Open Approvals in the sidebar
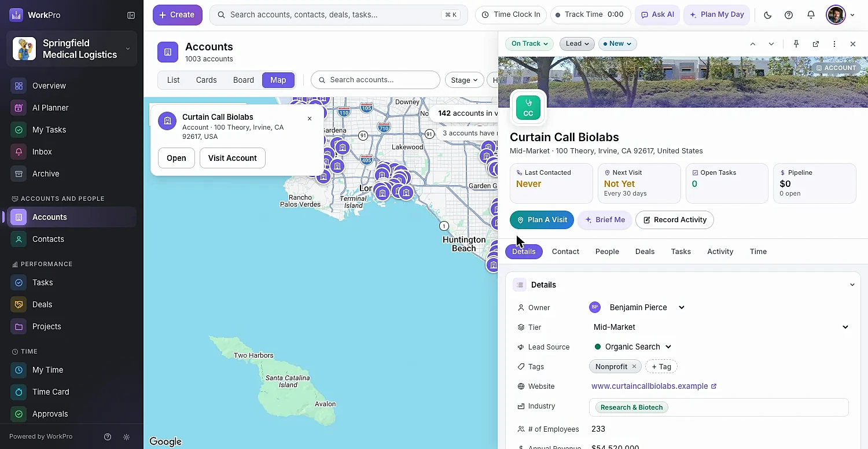Viewport: 868px width, 449px height. [72, 414]
